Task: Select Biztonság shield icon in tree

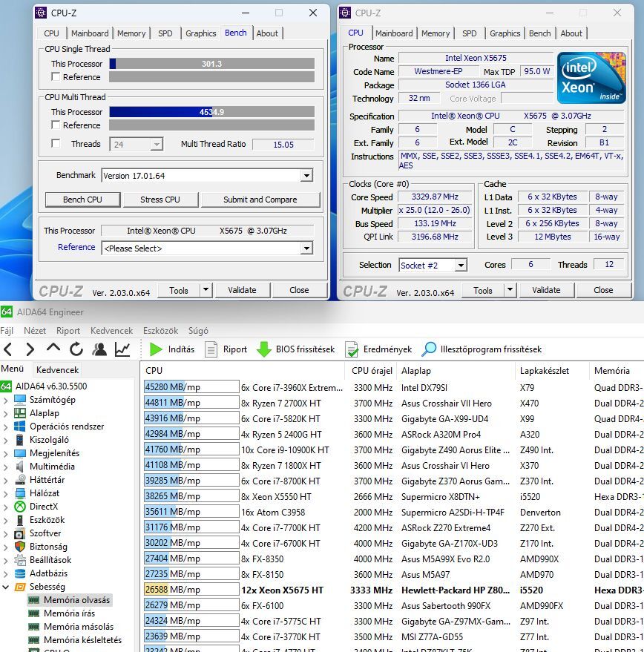Action: click(20, 546)
